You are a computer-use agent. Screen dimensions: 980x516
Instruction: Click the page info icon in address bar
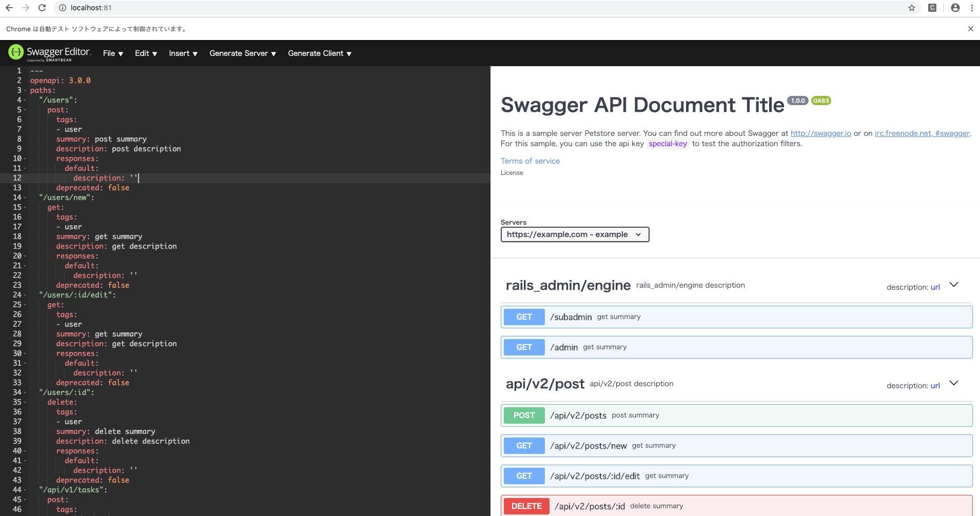(x=62, y=8)
